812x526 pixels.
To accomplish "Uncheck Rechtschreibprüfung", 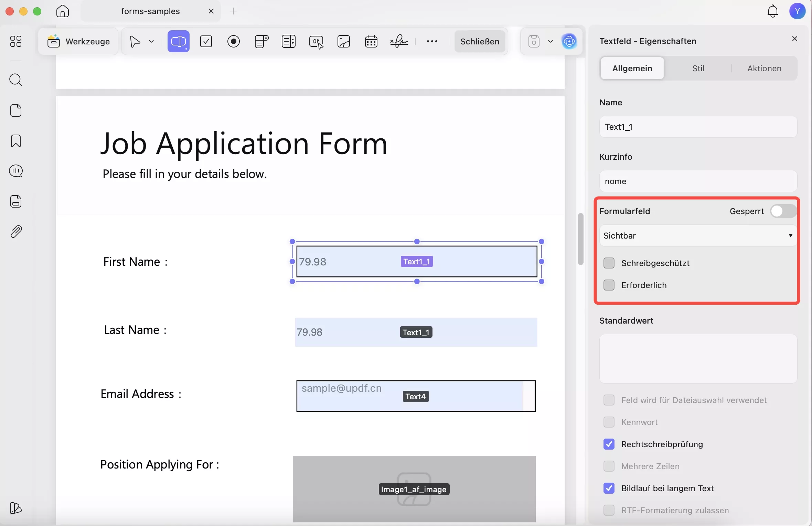I will 609,444.
